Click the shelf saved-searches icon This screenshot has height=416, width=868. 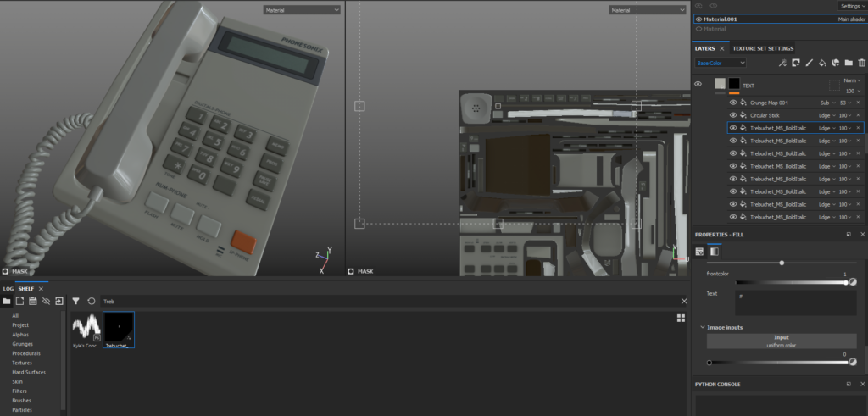[33, 302]
